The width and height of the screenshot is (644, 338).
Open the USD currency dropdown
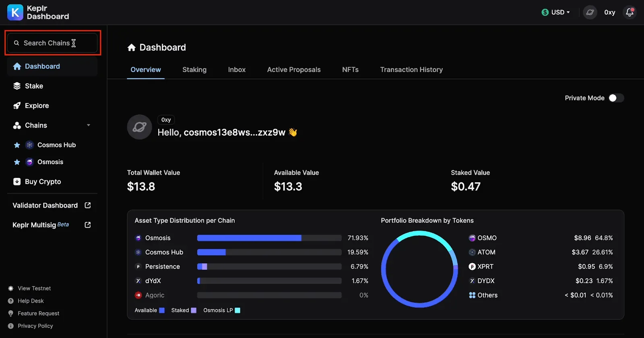[556, 12]
